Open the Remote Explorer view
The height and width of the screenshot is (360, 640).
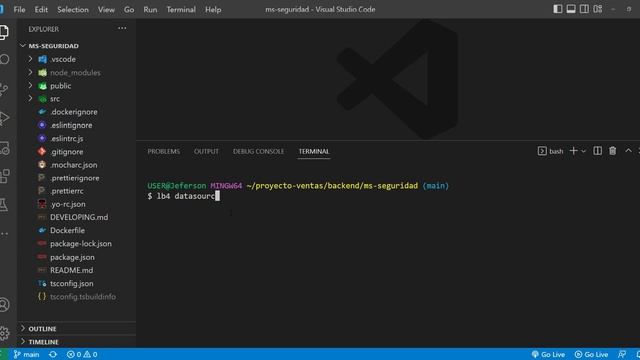[4, 148]
